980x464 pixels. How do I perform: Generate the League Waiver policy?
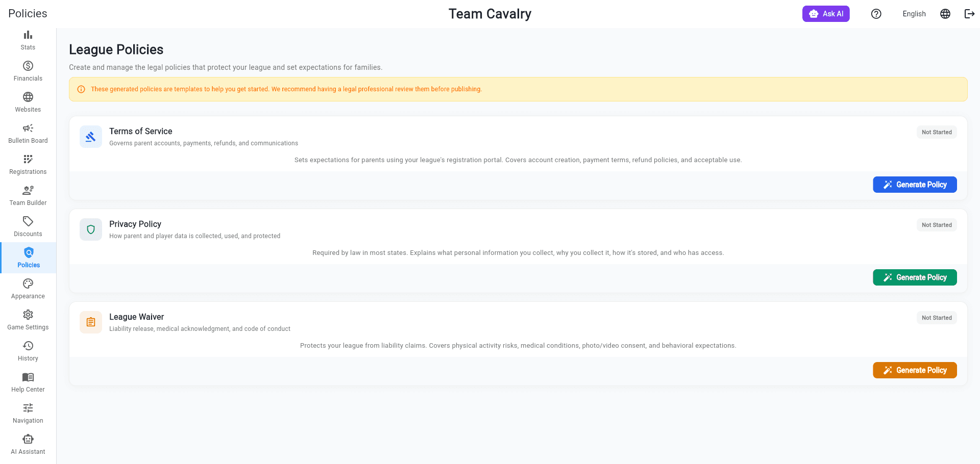coord(915,370)
